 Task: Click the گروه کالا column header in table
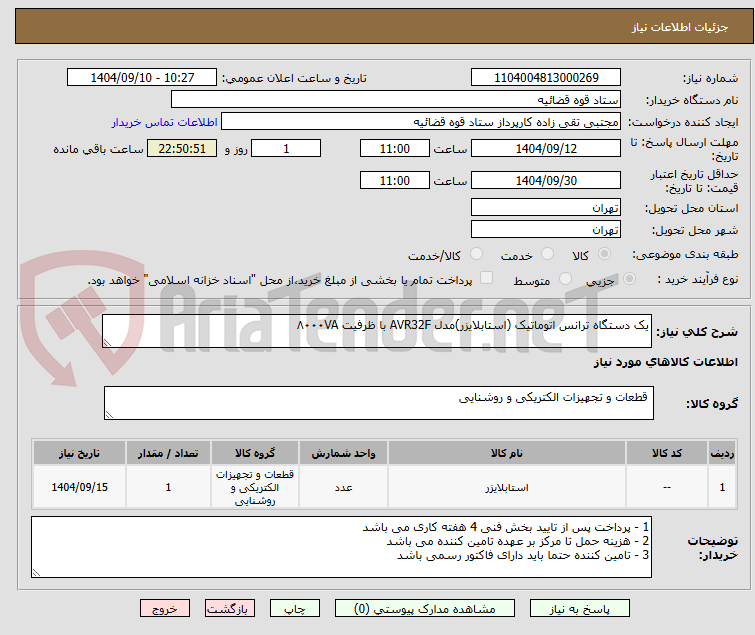point(255,453)
